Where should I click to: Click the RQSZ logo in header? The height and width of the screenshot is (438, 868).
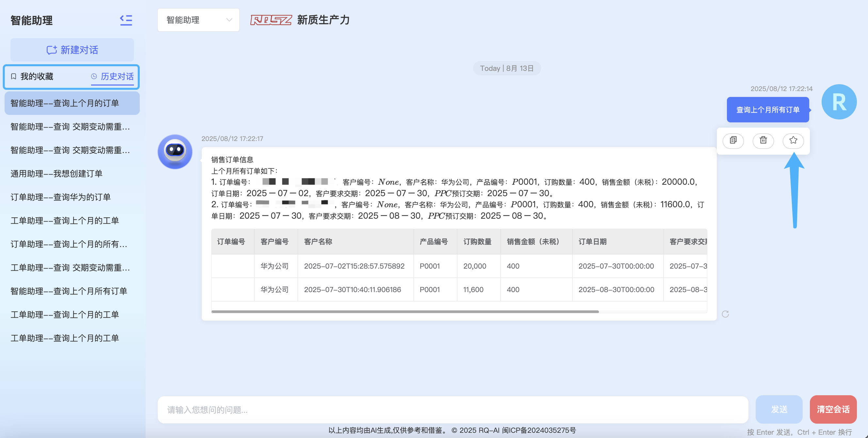[x=271, y=20]
